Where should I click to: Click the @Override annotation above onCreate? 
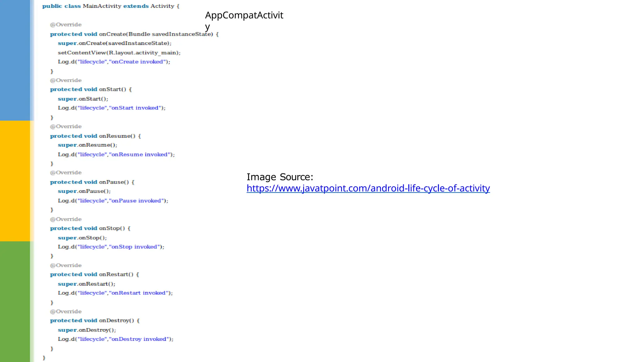[66, 25]
